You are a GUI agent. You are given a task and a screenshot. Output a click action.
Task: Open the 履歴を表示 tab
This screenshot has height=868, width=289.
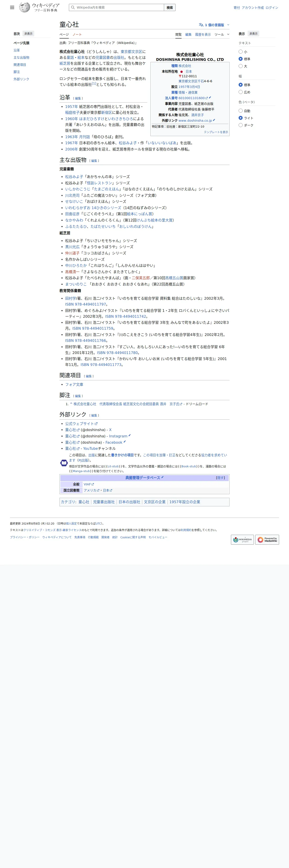tap(203, 35)
